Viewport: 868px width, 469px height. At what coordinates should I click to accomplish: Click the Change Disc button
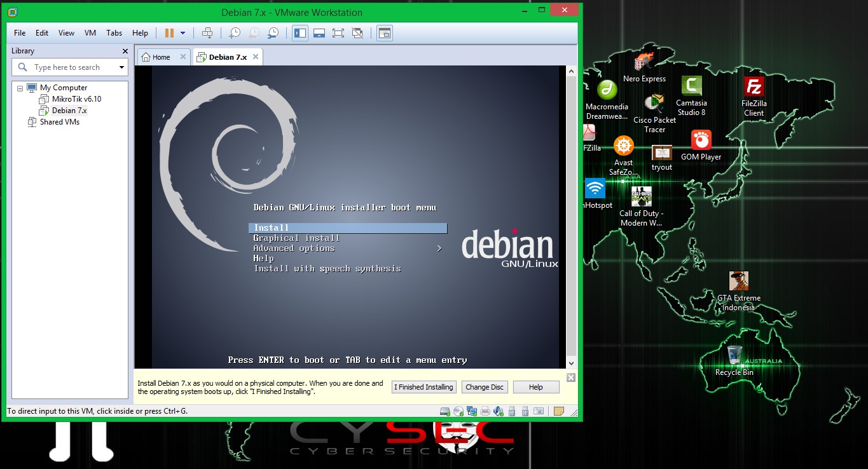click(x=485, y=386)
